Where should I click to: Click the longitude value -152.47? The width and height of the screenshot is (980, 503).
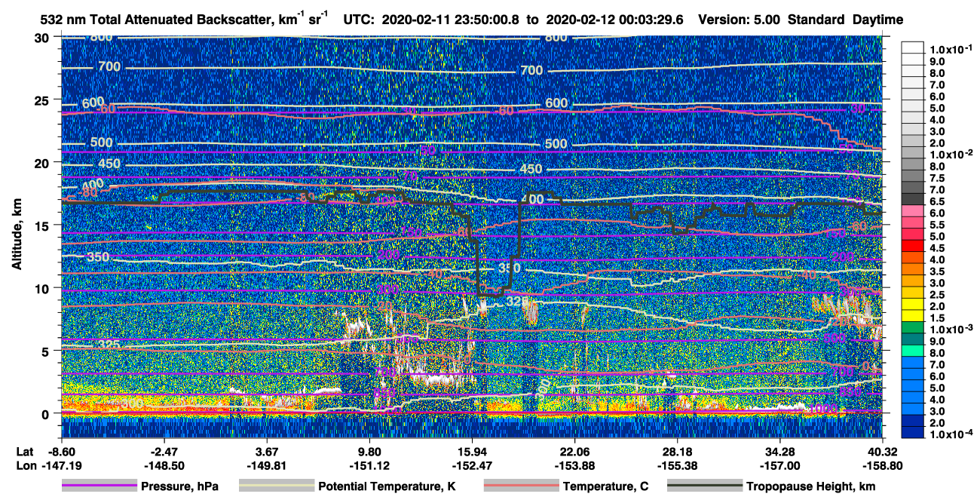pyautogui.click(x=472, y=465)
